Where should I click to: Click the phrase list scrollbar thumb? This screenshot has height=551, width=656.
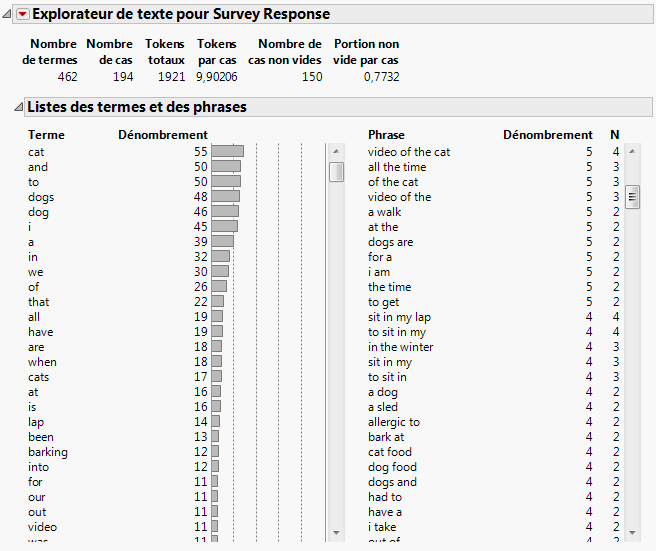[633, 197]
